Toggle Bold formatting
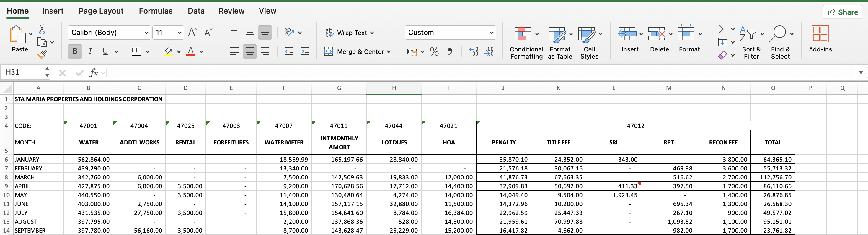The width and height of the screenshot is (868, 235). pos(75,52)
